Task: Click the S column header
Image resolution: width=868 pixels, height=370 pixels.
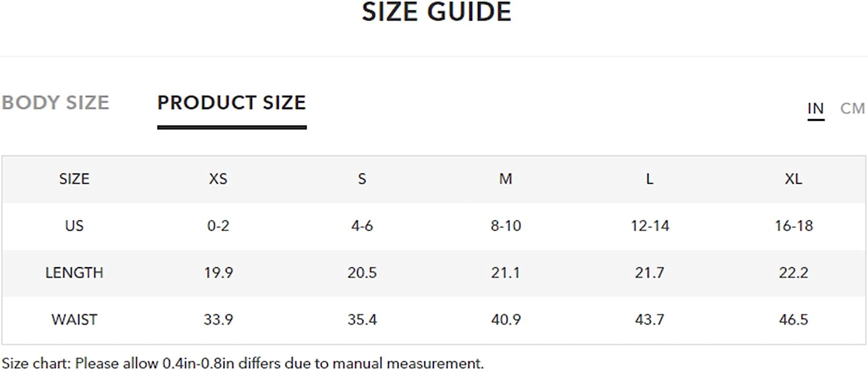Action: pos(362,179)
